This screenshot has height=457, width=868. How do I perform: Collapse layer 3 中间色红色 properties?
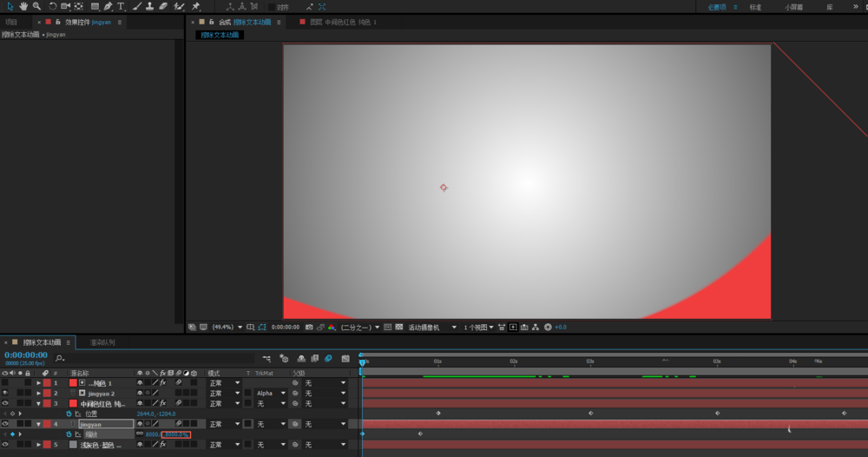38,404
